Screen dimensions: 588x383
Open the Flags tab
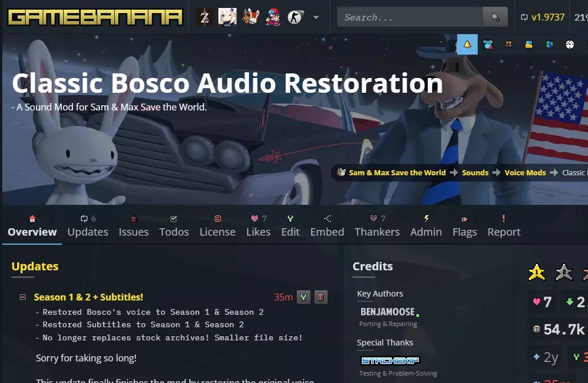click(x=465, y=226)
